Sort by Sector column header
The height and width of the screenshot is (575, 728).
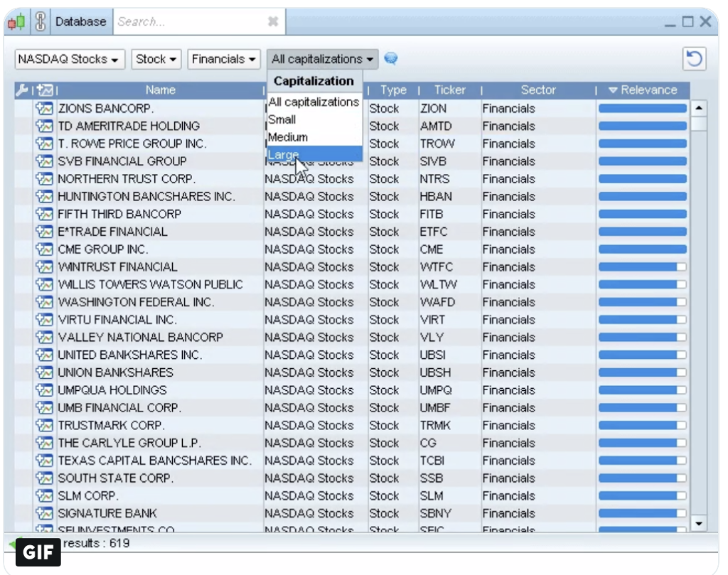coord(538,90)
